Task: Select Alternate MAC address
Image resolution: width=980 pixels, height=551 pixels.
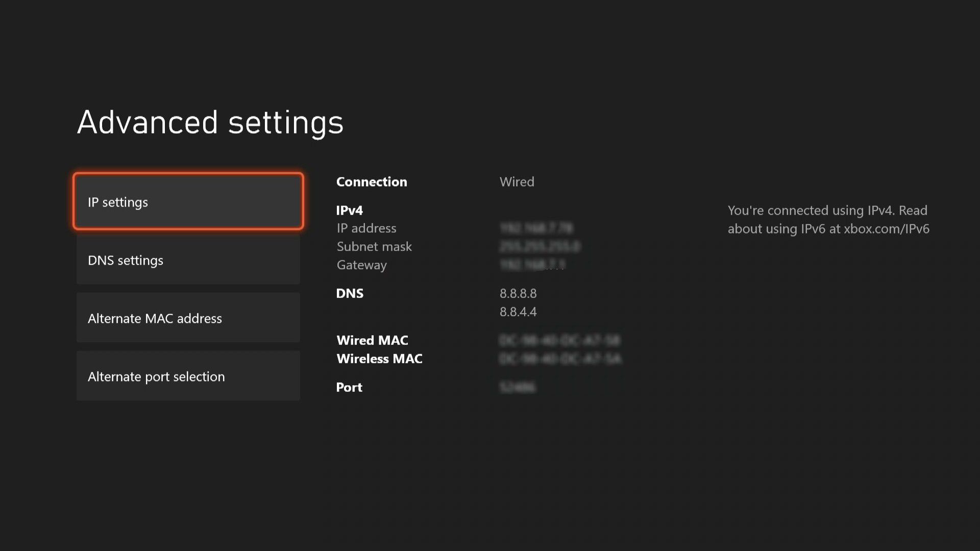Action: click(188, 318)
